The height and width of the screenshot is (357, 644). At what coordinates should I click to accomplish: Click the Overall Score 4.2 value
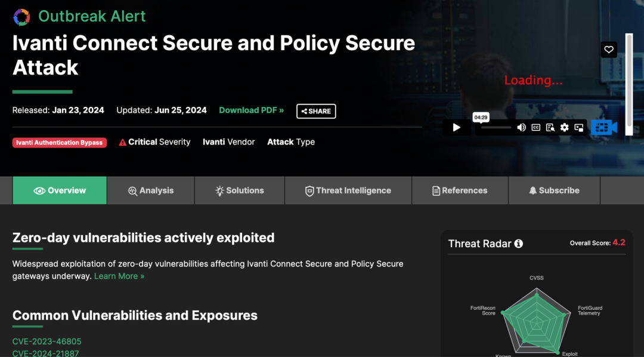[619, 242]
